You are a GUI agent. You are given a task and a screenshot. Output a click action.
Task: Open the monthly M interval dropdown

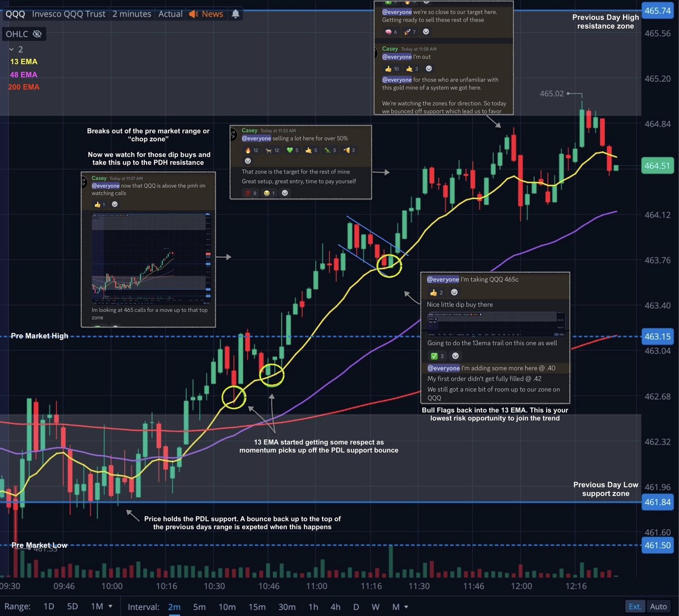pyautogui.click(x=399, y=607)
